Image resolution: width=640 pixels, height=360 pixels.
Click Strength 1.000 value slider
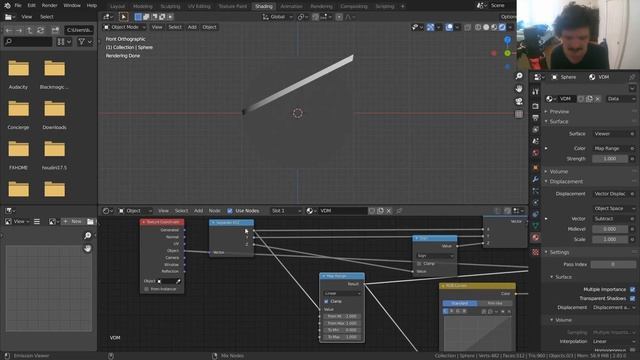(x=610, y=158)
